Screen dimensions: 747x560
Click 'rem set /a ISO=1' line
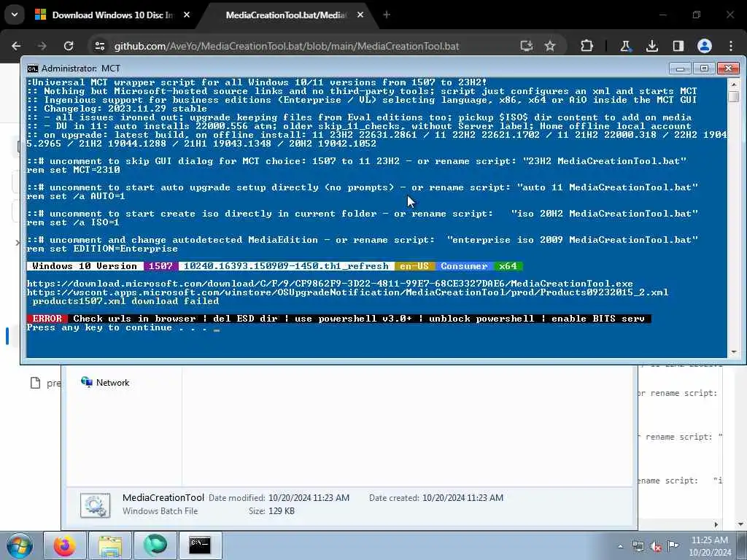pos(73,222)
